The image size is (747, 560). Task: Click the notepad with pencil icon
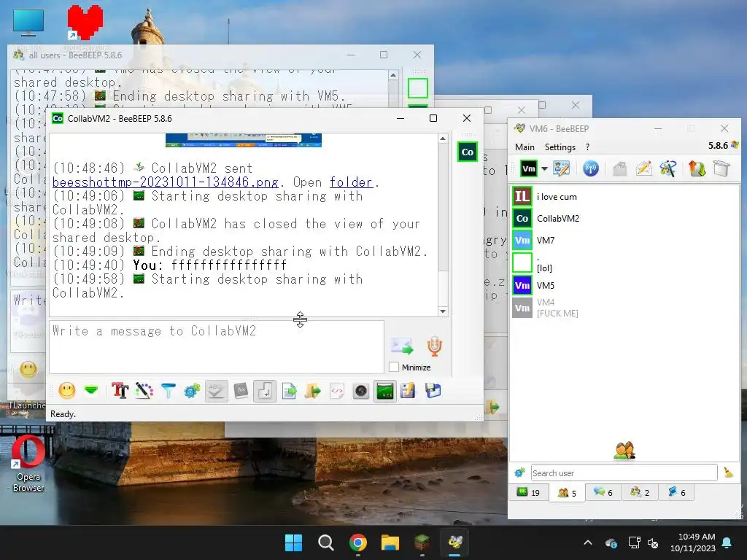coord(409,391)
